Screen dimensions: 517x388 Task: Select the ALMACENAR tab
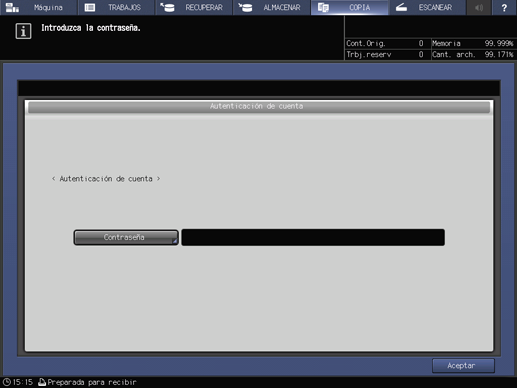(272, 7)
